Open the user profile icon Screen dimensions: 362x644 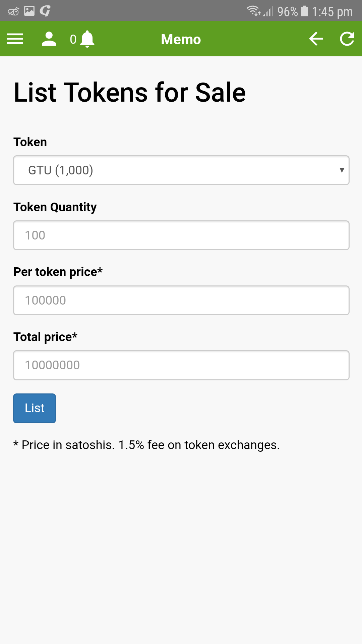pos(49,39)
